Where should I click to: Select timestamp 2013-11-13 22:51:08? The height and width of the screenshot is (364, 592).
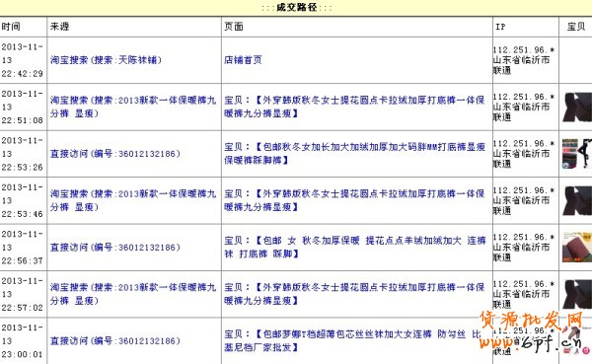click(x=23, y=107)
